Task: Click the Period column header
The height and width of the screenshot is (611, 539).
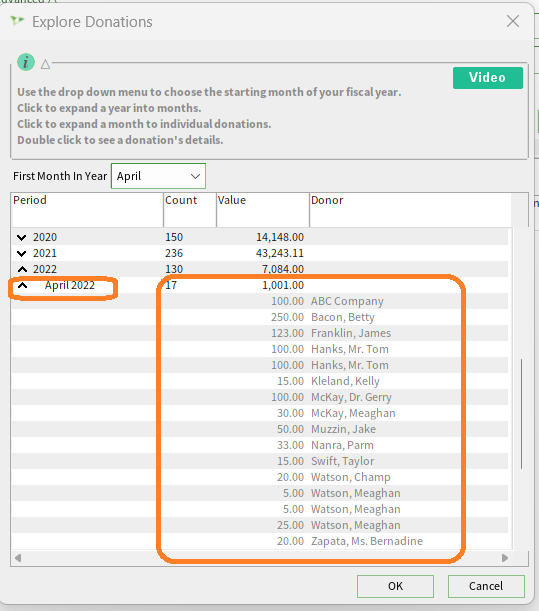Action: tap(87, 210)
